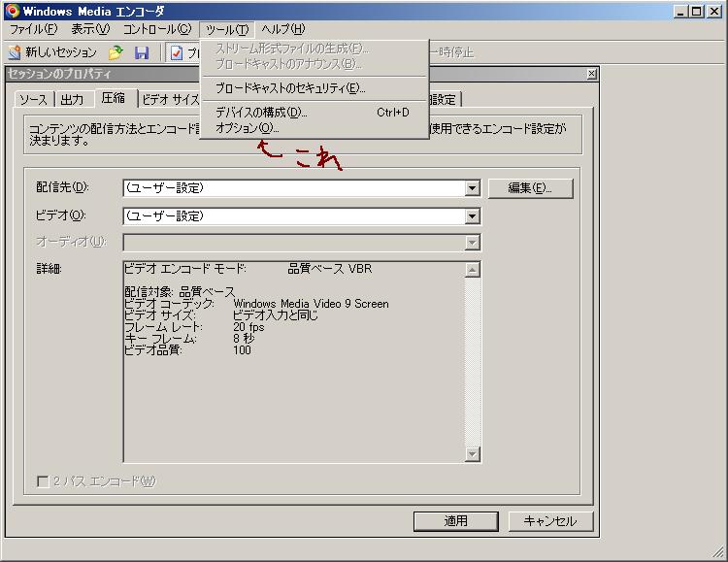Click the details scrollbar up arrow
The width and height of the screenshot is (728, 562).
click(x=472, y=270)
